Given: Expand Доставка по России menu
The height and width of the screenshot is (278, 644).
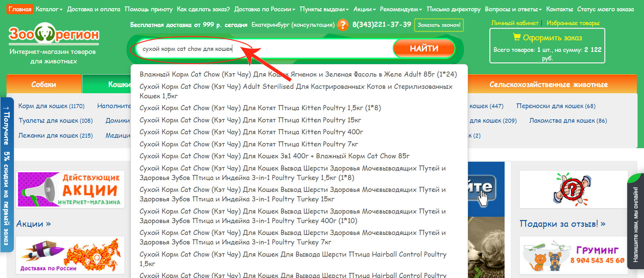Looking at the screenshot, I should pyautogui.click(x=265, y=9).
